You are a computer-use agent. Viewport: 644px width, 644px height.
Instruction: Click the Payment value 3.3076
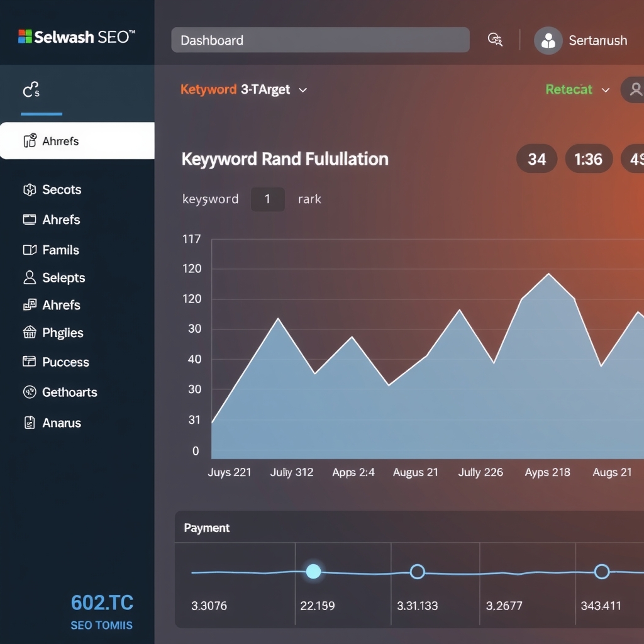pos(209,606)
